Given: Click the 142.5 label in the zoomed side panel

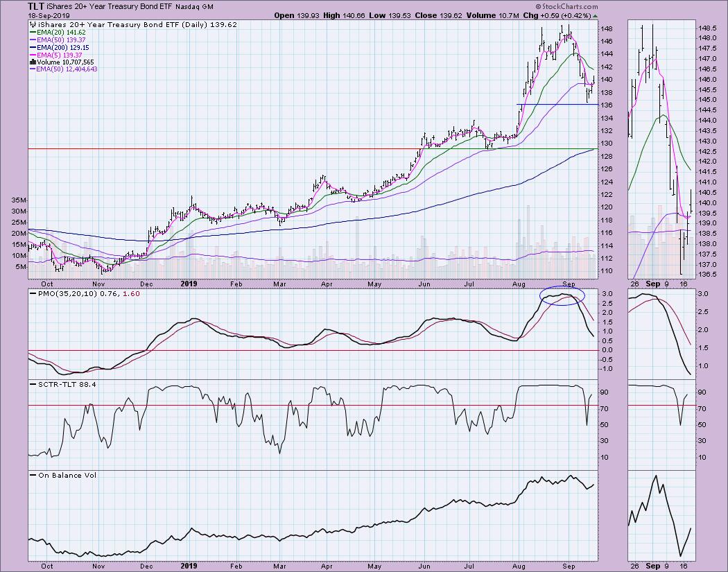Looking at the screenshot, I should 707,151.
